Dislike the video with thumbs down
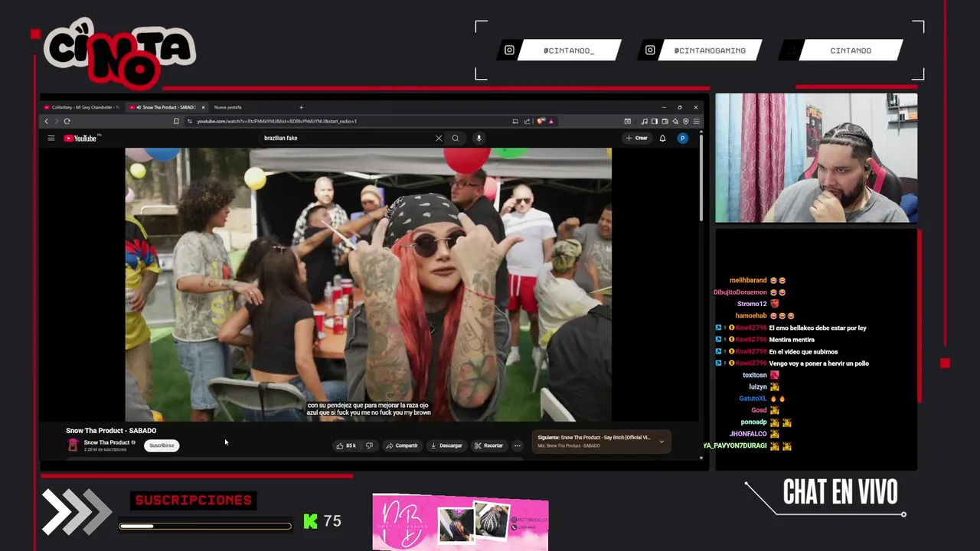Viewport: 980px width, 551px height. 369,445
